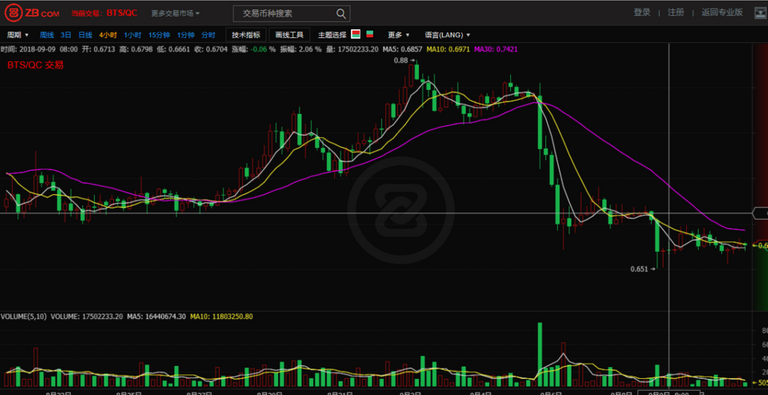The image size is (768, 395).
Task: Select the 分时 time-share view
Action: pyautogui.click(x=208, y=35)
